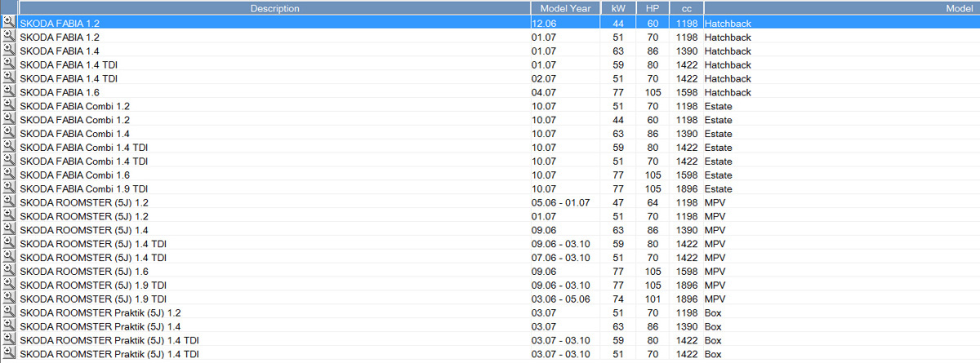
Task: Select 'SKODA ROOMSTER Praktik (5J) 1.2' description text
Action: point(100,312)
